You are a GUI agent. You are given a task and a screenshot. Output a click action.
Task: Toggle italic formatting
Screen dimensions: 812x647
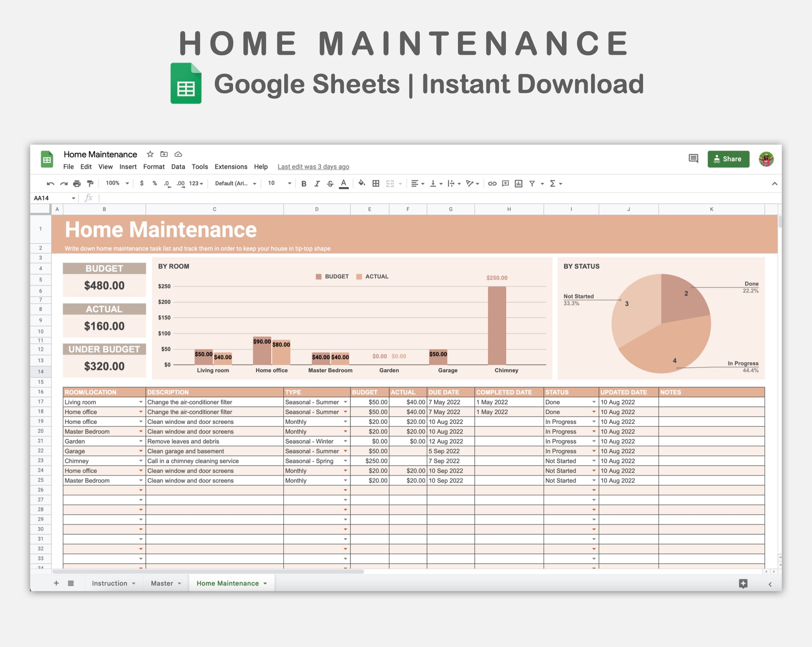(317, 184)
